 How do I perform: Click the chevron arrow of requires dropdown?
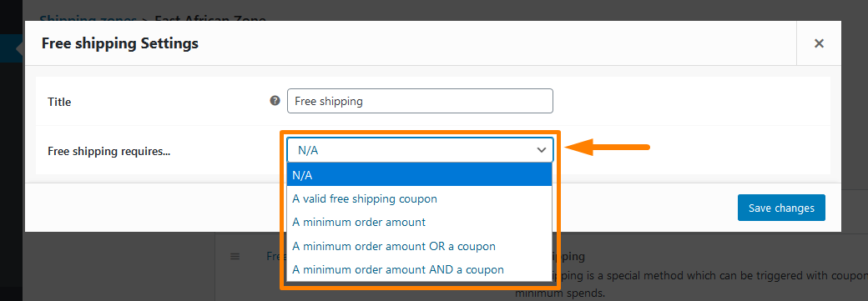542,150
